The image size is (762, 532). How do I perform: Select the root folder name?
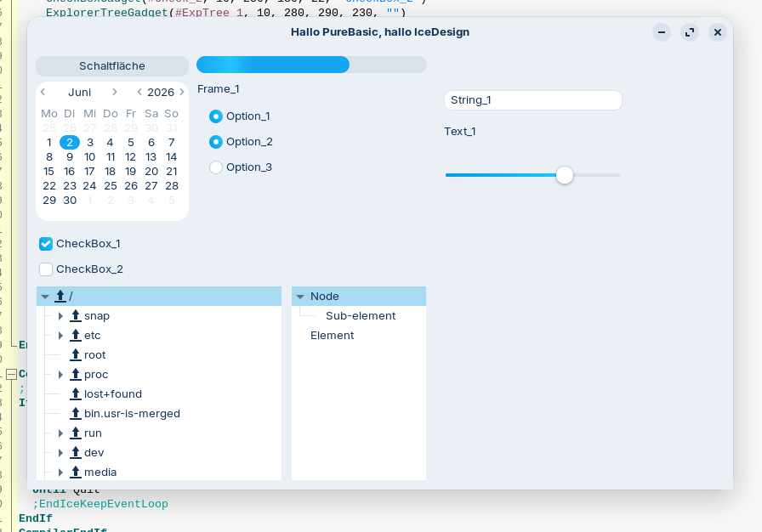tap(94, 355)
